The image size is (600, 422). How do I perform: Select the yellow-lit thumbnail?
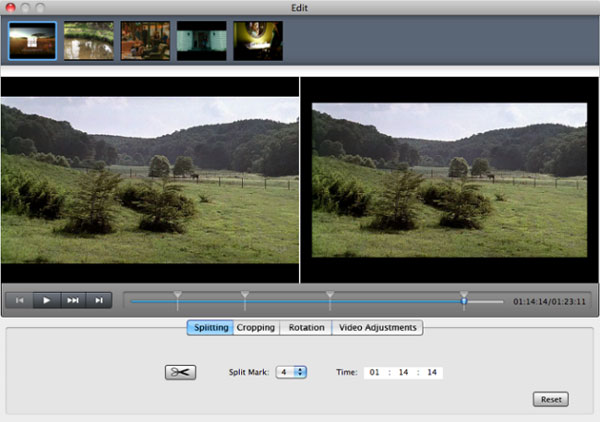pyautogui.click(x=258, y=41)
